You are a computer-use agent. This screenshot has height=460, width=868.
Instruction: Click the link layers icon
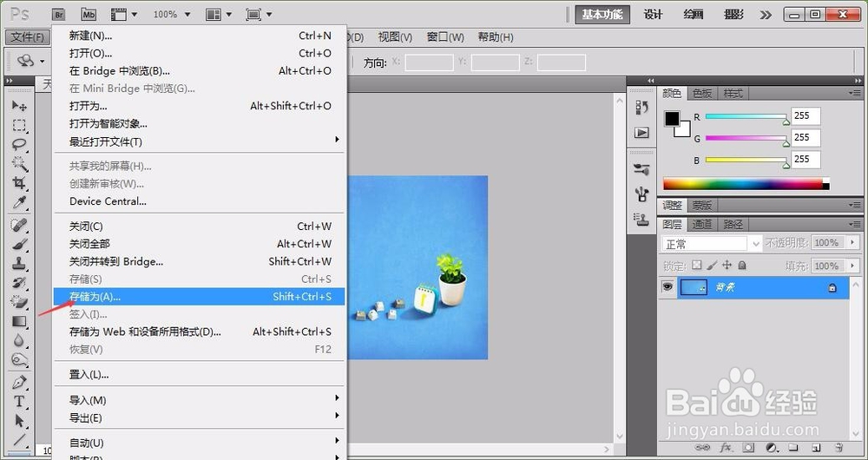pyautogui.click(x=702, y=447)
